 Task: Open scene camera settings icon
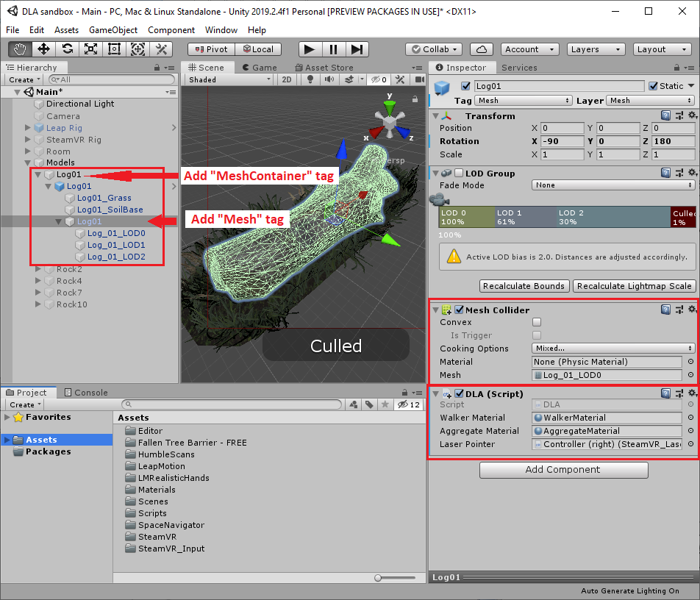[x=419, y=79]
